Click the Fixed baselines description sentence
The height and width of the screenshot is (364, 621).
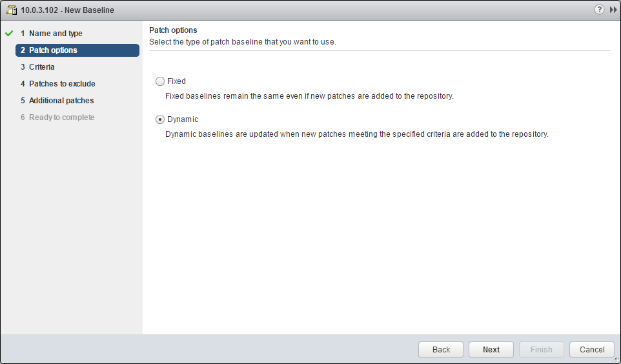pos(309,96)
